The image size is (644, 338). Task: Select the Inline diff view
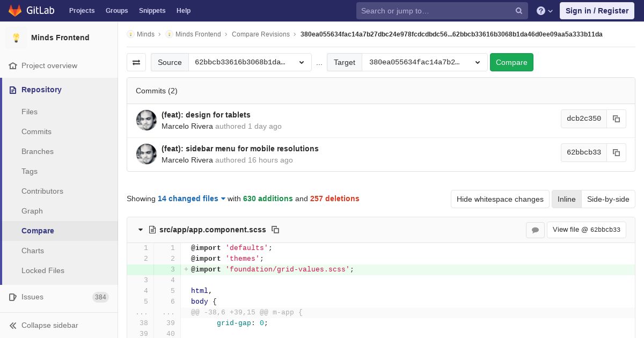point(566,199)
